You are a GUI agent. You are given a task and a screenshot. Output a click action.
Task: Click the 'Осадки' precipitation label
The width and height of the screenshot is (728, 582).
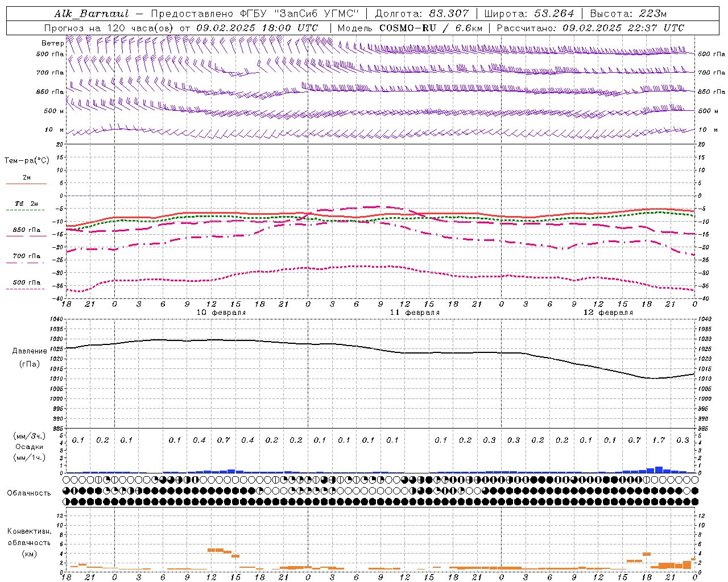(30, 447)
